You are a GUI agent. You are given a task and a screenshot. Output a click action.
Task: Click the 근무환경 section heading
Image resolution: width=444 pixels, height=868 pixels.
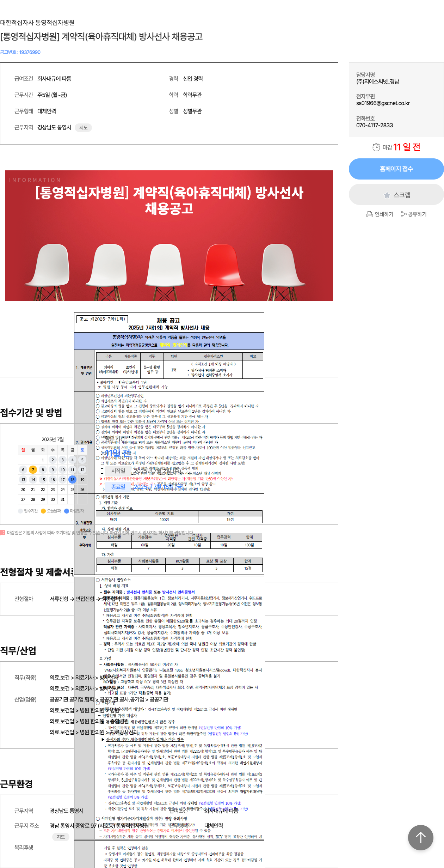[17, 784]
